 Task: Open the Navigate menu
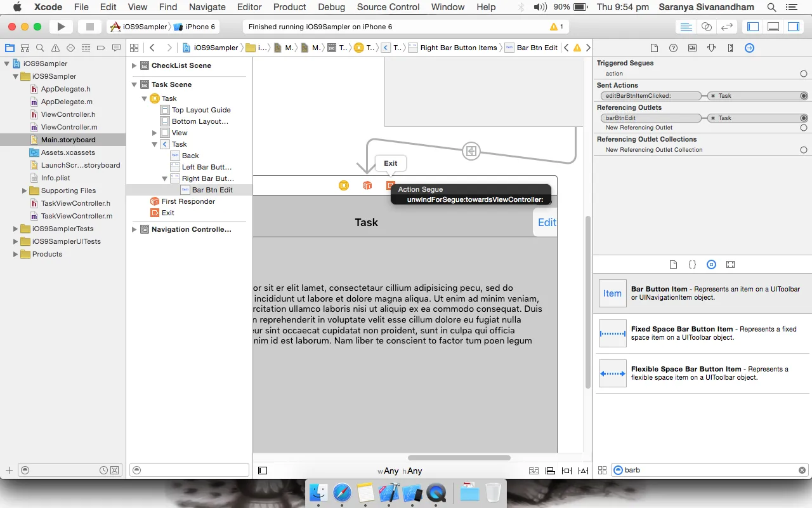coord(207,7)
